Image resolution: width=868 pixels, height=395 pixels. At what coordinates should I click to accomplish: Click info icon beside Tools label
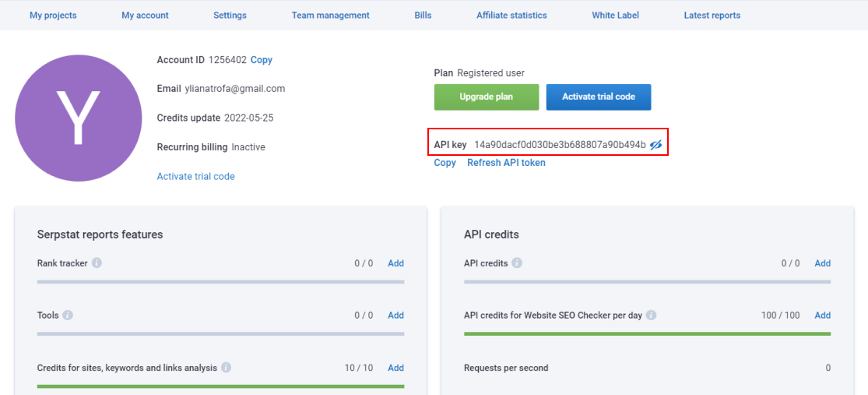[x=68, y=316]
